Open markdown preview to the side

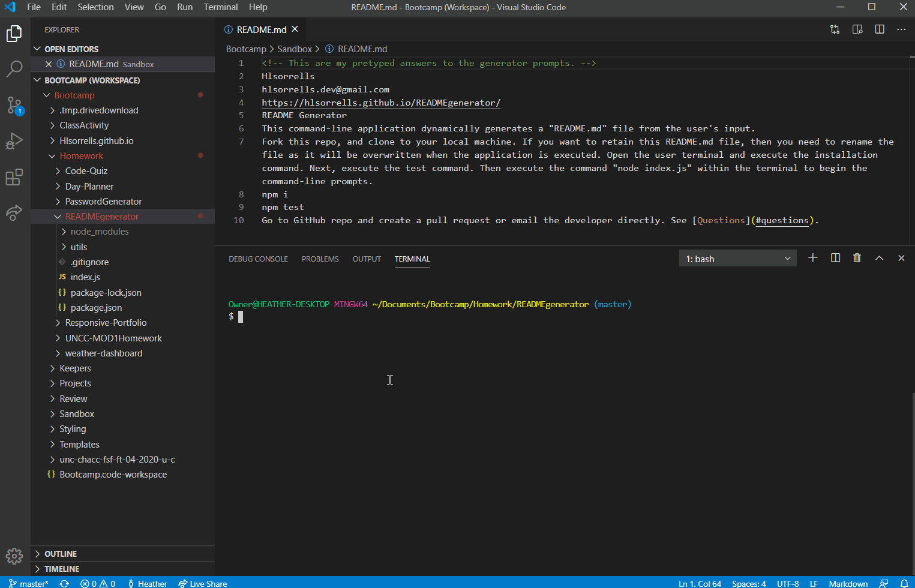click(857, 29)
